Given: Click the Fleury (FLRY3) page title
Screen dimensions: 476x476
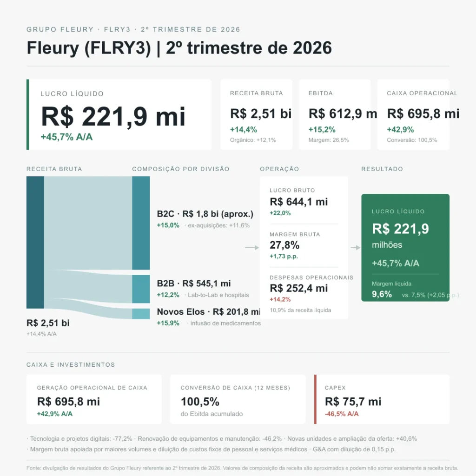Looking at the screenshot, I should [179, 48].
